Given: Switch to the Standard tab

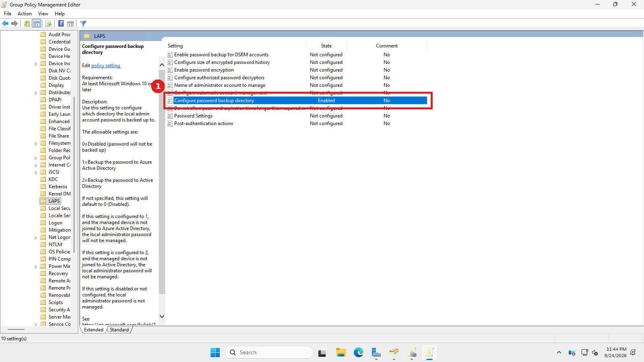Looking at the screenshot, I should pos(119,330).
